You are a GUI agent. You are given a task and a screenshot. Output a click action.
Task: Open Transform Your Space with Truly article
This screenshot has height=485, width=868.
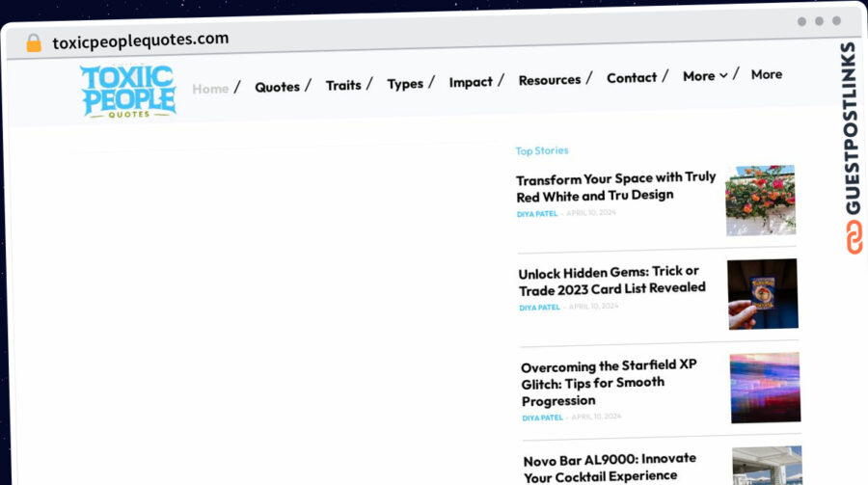(x=616, y=187)
